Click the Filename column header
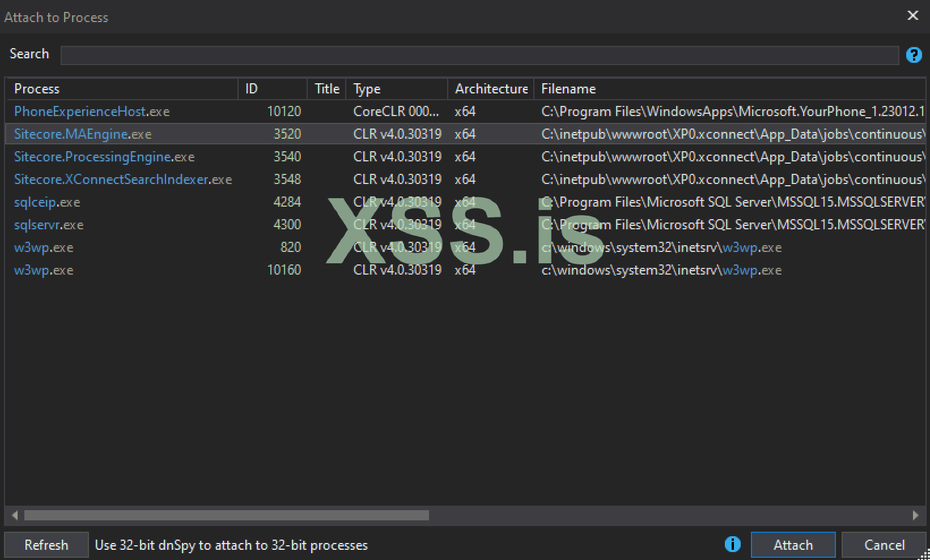The width and height of the screenshot is (930, 560). point(568,88)
